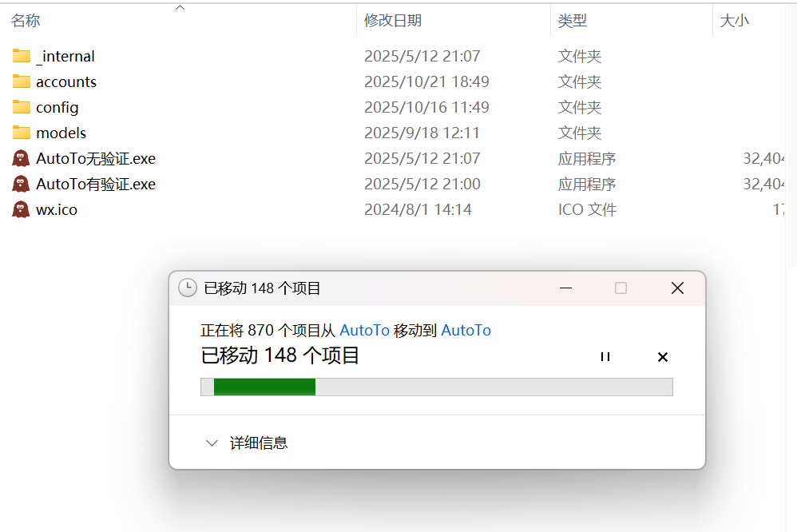Click the 大小 column header
Viewport: 797px width, 532px height.
[734, 21]
